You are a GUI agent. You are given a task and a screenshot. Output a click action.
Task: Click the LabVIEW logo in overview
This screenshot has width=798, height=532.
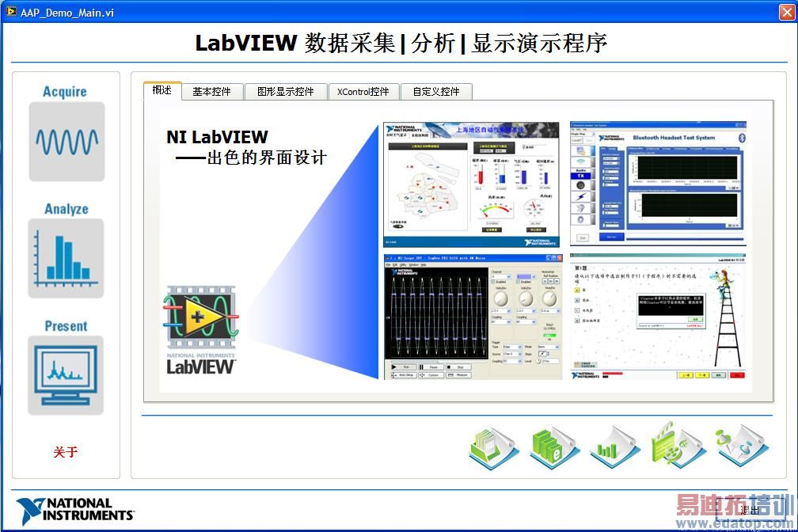[200, 331]
